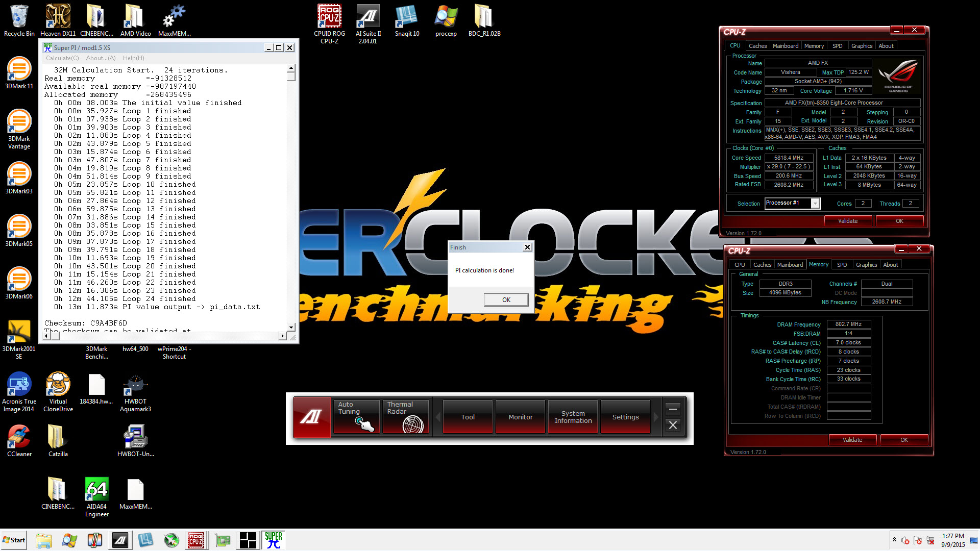Open Settings in AI Suite bar
This screenshot has width=980, height=551.
(x=625, y=417)
